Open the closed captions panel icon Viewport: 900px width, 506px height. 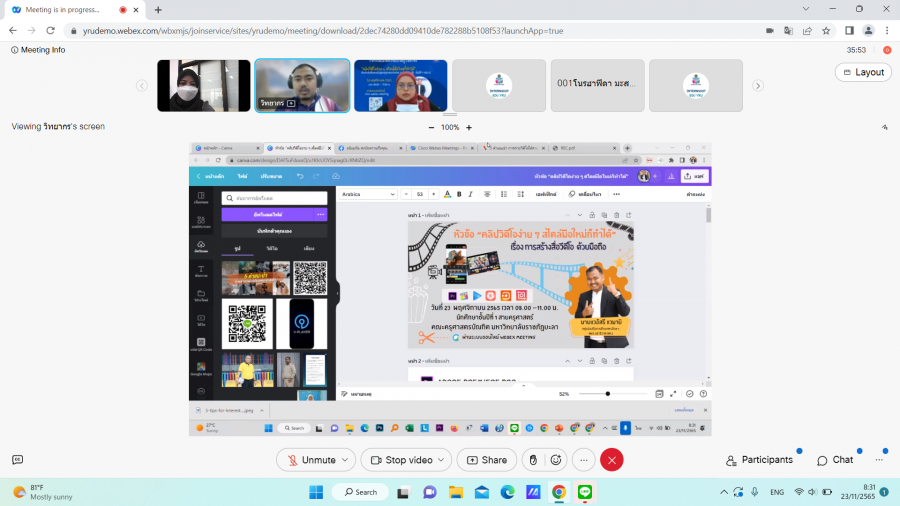17,460
